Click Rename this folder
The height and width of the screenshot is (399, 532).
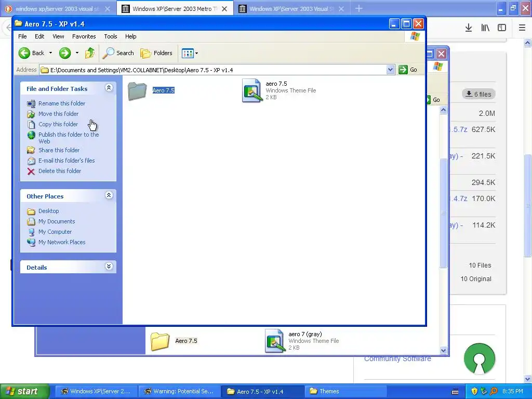click(62, 103)
